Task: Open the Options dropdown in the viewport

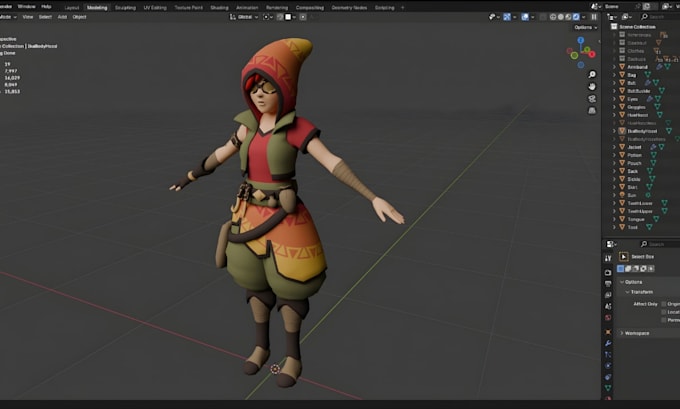Action: point(586,27)
